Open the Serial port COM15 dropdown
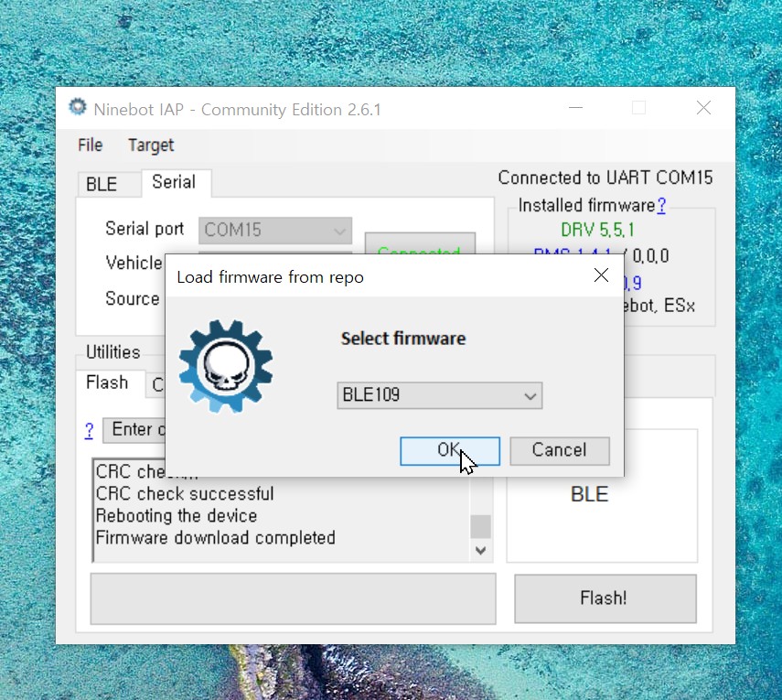Screen dimensions: 782x700 (x=275, y=230)
